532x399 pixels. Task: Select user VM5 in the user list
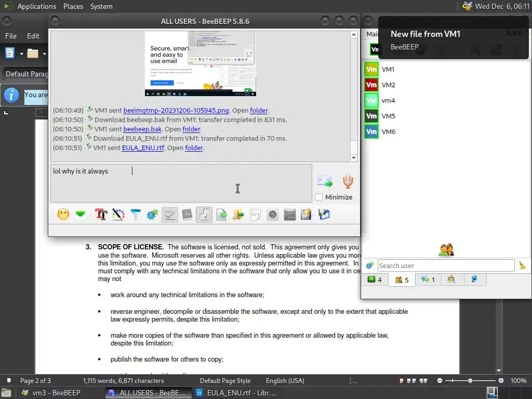(446, 116)
